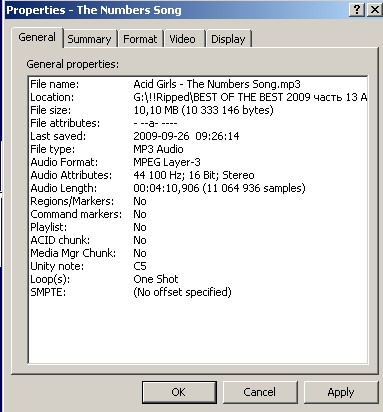This screenshot has height=412, width=383.
Task: Select the Unity note value C5
Action: click(x=140, y=266)
